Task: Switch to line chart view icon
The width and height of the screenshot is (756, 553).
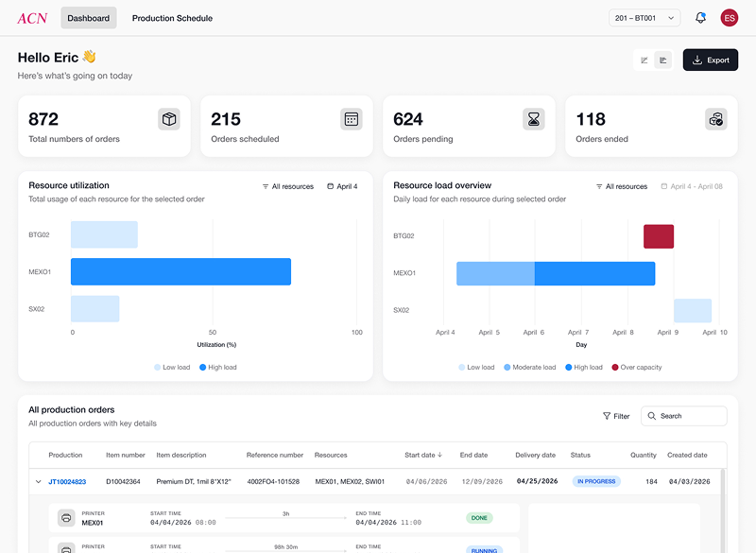Action: pos(644,60)
